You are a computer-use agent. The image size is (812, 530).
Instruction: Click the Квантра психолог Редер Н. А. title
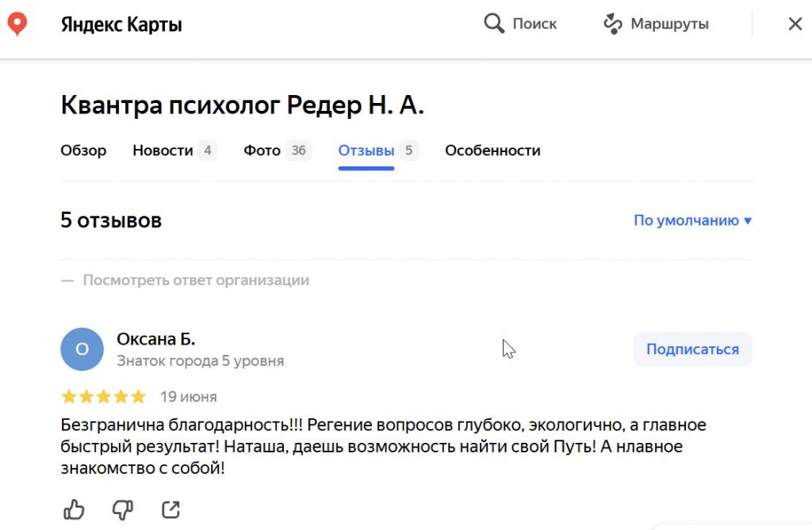point(243,104)
